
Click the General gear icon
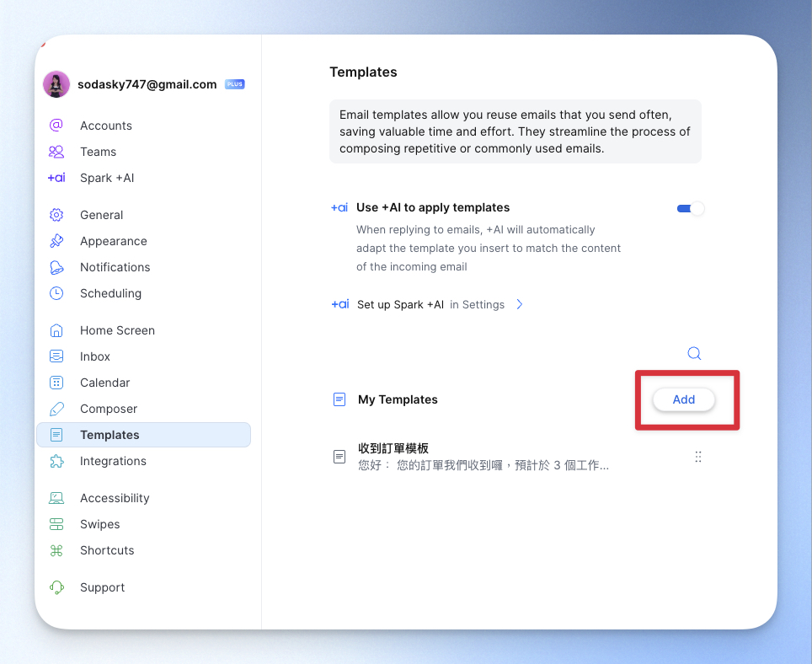[56, 215]
